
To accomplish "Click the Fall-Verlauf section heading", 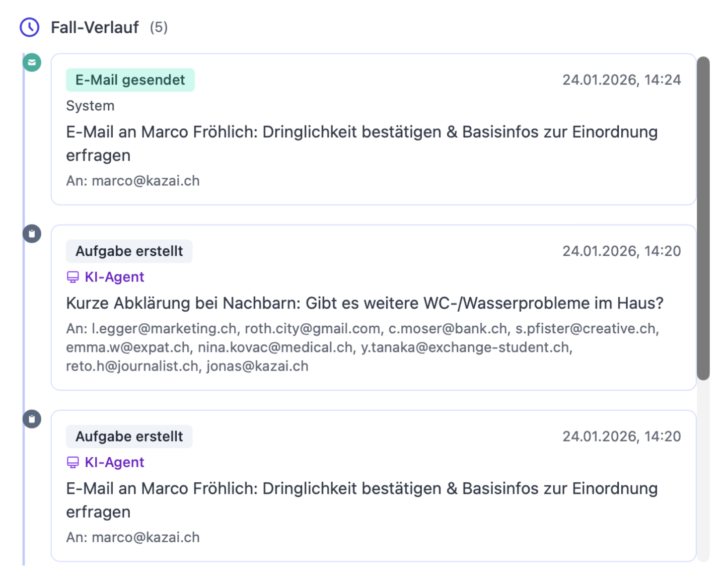I will [x=95, y=27].
